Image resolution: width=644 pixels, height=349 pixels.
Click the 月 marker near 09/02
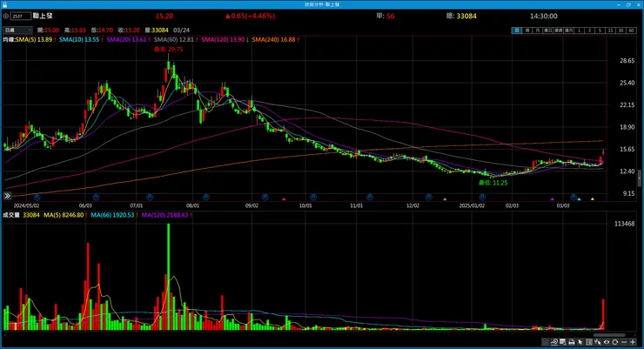pyautogui.click(x=265, y=198)
